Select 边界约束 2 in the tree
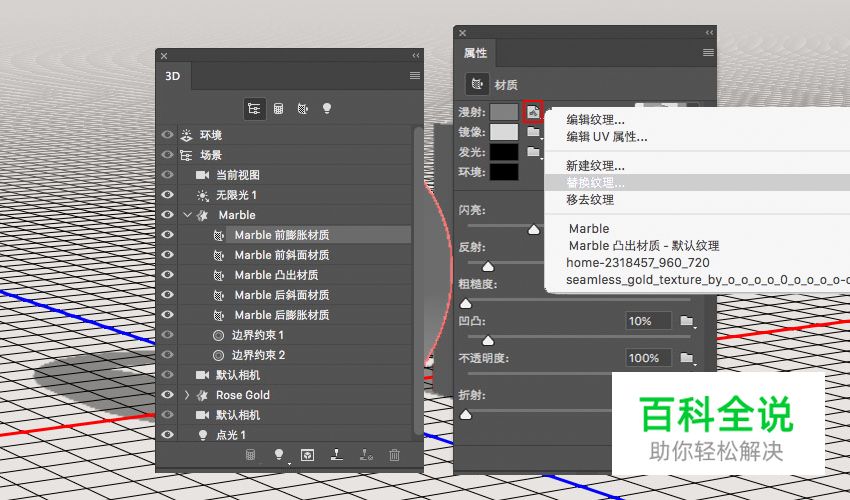The height and width of the screenshot is (500, 850). coord(258,355)
